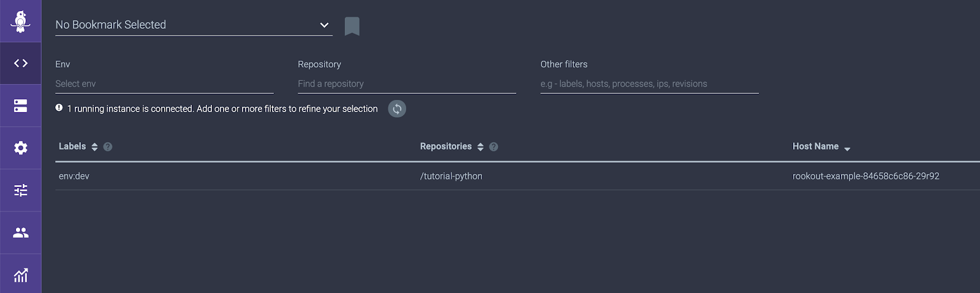This screenshot has width=980, height=293.
Task: Open the tuning sliders sidebar icon
Action: 21,190
